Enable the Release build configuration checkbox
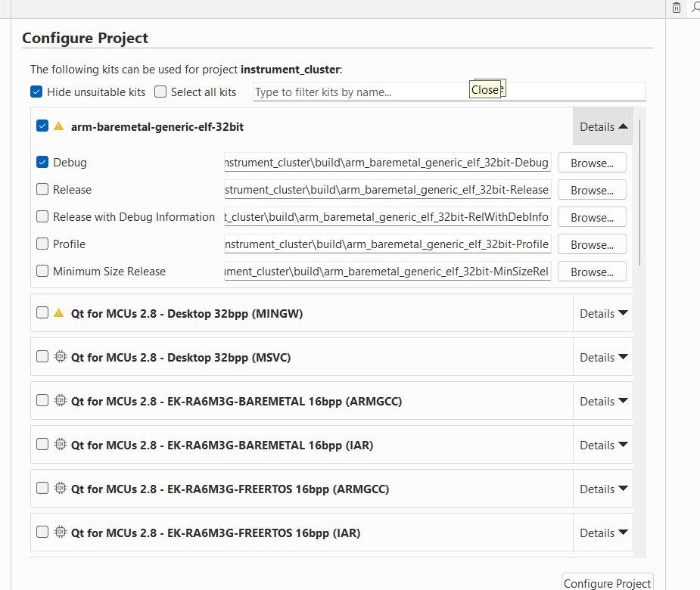The image size is (700, 590). click(x=42, y=190)
